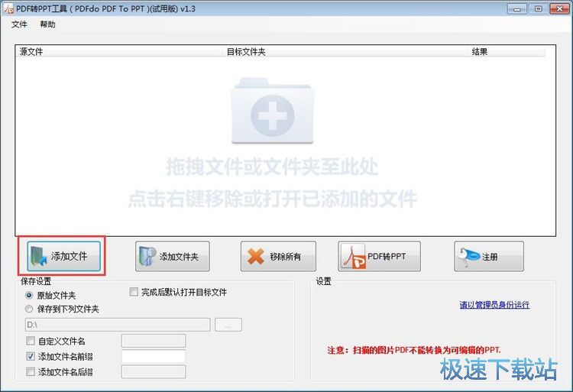Maximize the PDF转PPT工具 window

tap(538, 8)
